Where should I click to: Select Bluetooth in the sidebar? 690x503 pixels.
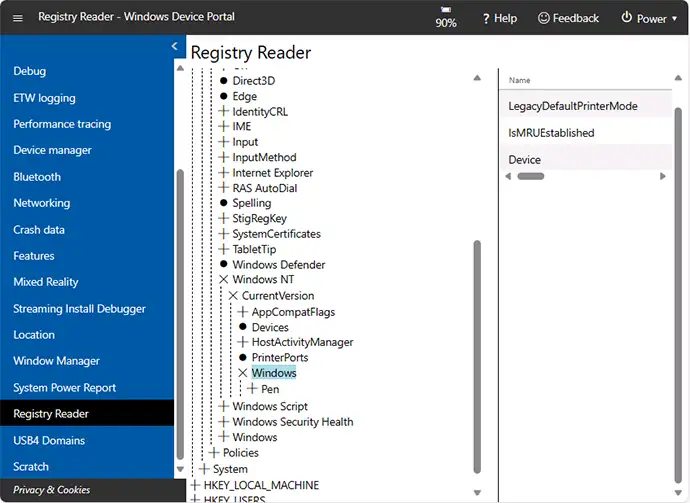[37, 177]
